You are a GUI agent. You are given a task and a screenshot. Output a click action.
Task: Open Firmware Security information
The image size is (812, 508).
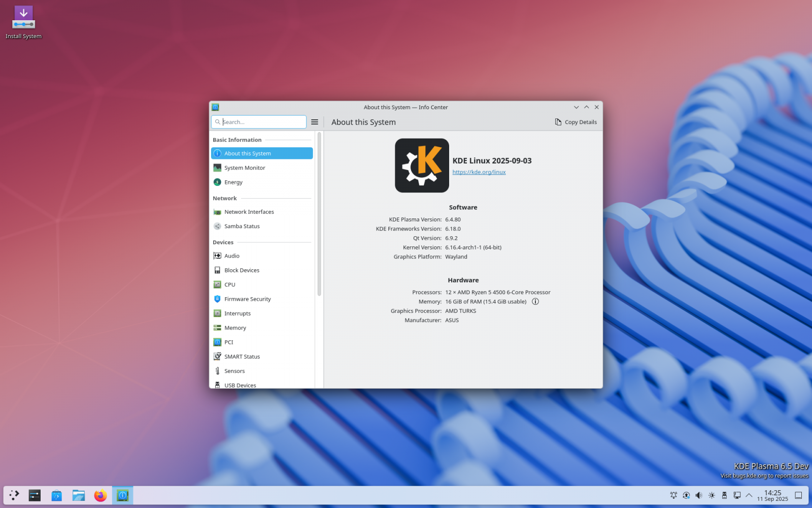click(247, 299)
